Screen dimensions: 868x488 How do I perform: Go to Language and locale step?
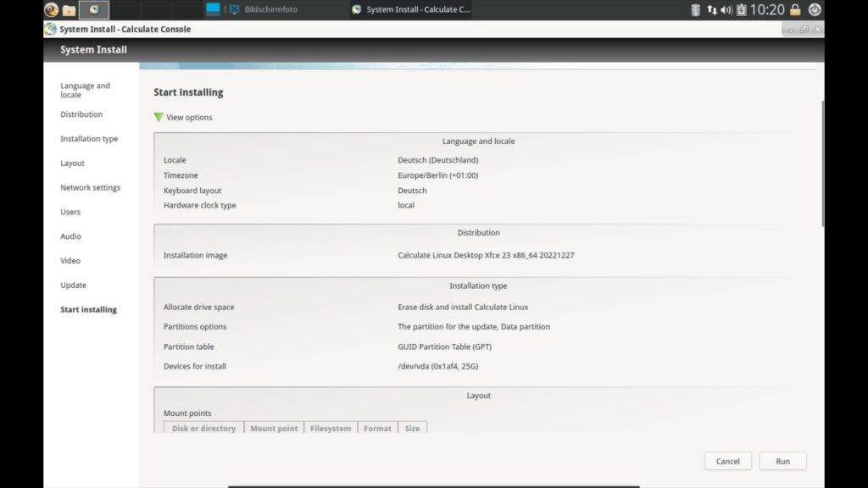pyautogui.click(x=86, y=90)
